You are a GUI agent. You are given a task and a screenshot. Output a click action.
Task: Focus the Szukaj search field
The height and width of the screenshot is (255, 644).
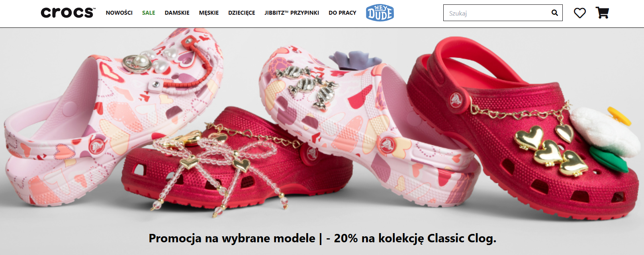498,13
